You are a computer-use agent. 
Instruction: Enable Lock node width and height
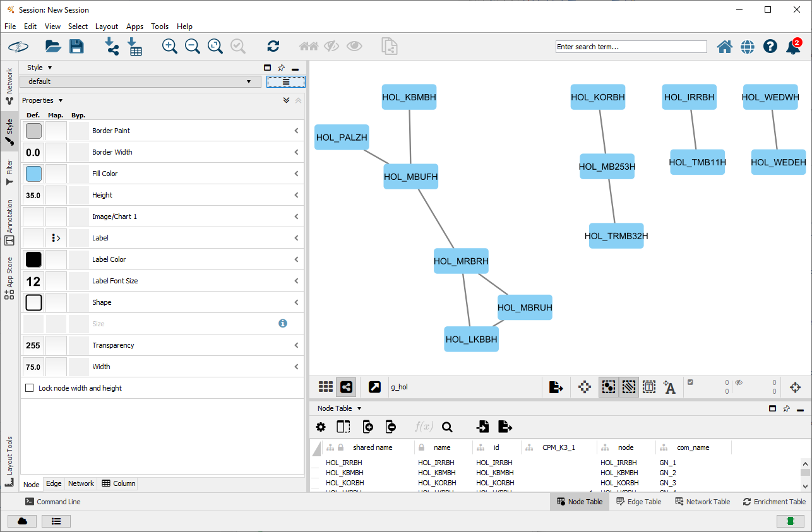(29, 388)
